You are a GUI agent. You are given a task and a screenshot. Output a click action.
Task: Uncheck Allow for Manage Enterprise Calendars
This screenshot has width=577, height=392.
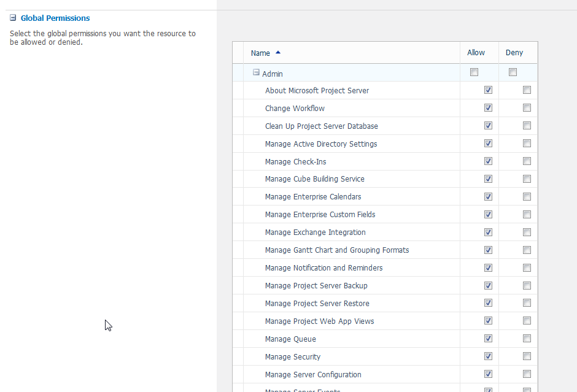point(488,197)
